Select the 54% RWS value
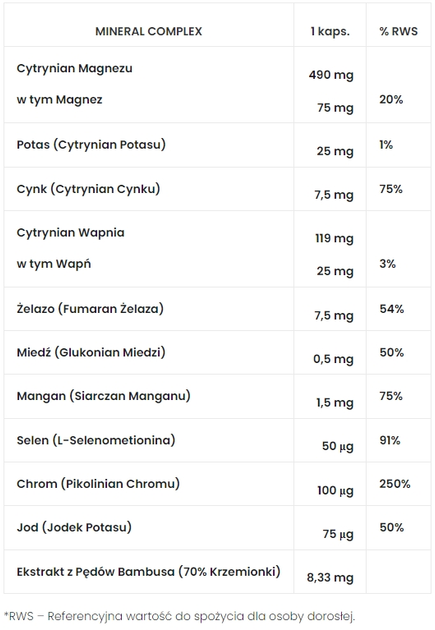The height and width of the screenshot is (630, 435). coord(392,309)
